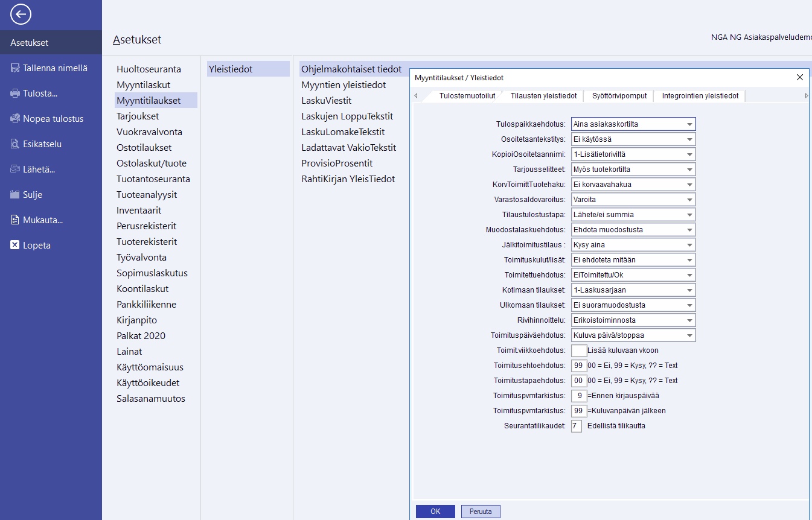Select Ostotilaukset in the settings list
The image size is (812, 520).
point(156,148)
